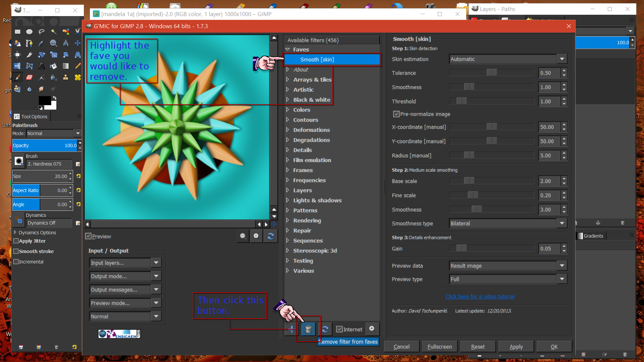Click the Gain slider
644x362 pixels.
coord(492,248)
